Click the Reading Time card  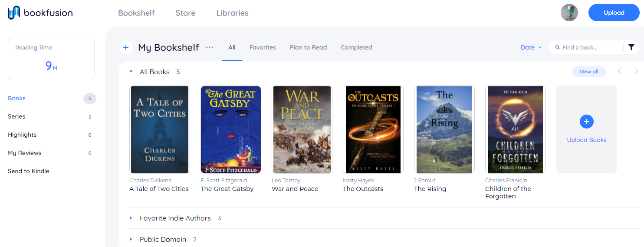(51, 59)
